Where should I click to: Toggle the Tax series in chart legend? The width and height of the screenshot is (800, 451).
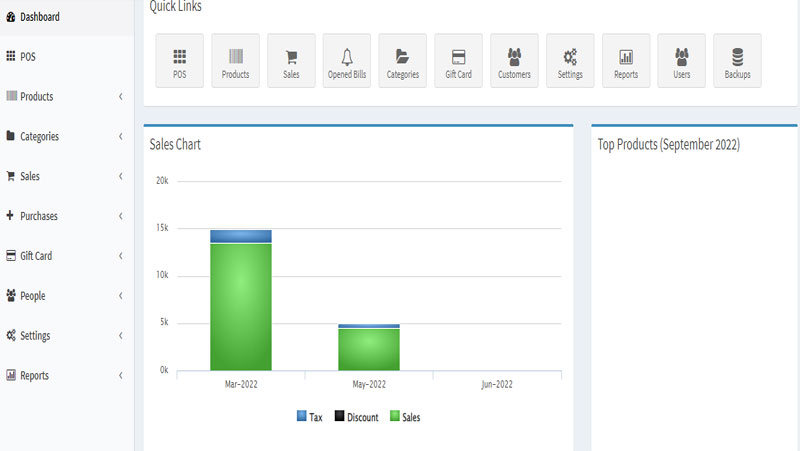(x=309, y=417)
